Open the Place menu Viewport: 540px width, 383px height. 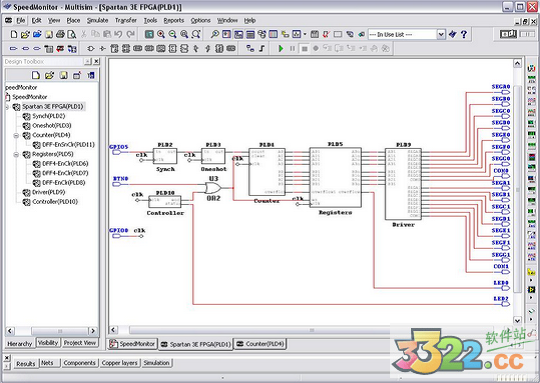point(73,20)
